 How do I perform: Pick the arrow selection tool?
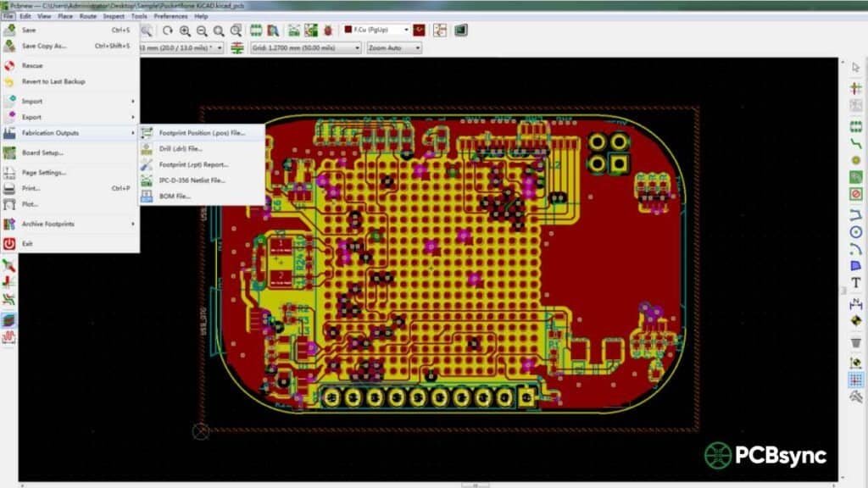click(x=856, y=67)
